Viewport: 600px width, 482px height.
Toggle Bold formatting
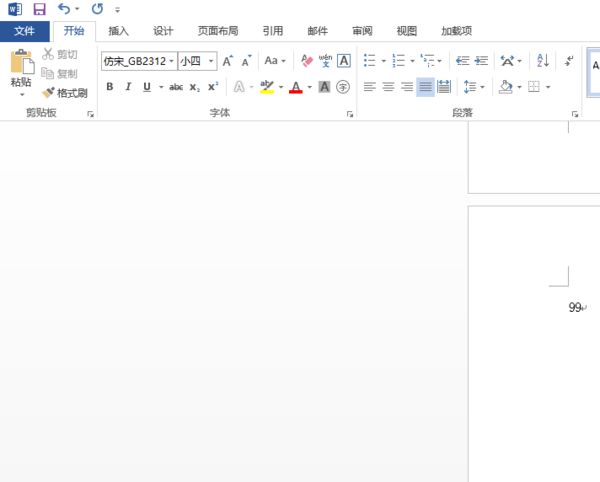pos(110,87)
